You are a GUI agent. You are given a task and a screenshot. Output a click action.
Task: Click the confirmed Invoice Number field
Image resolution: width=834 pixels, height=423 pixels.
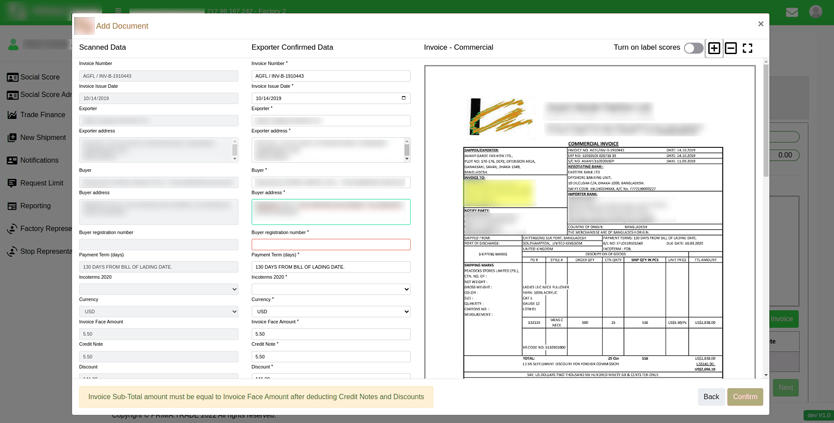click(x=330, y=76)
